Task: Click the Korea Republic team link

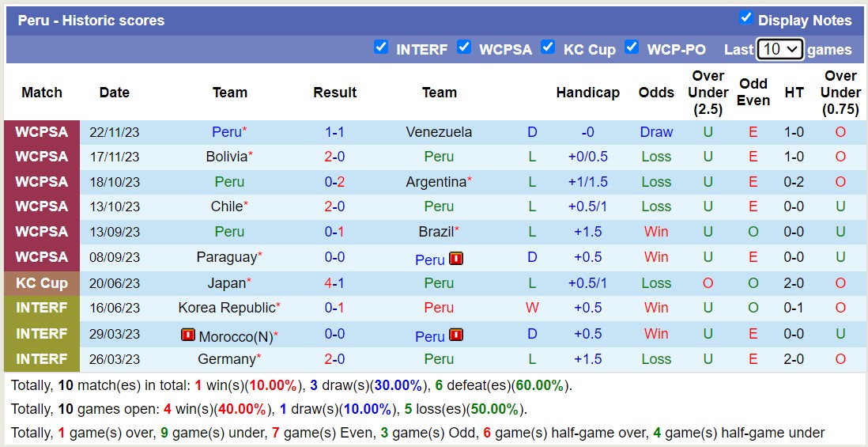Action: tap(226, 308)
